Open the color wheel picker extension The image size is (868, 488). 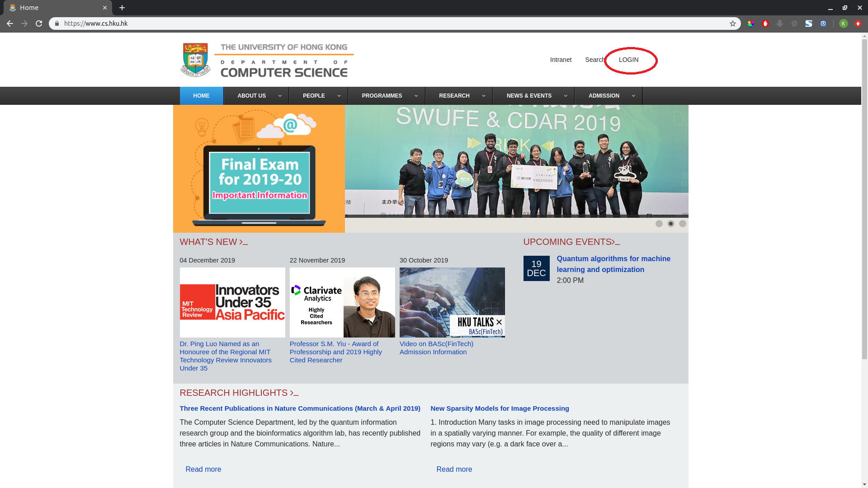[751, 23]
